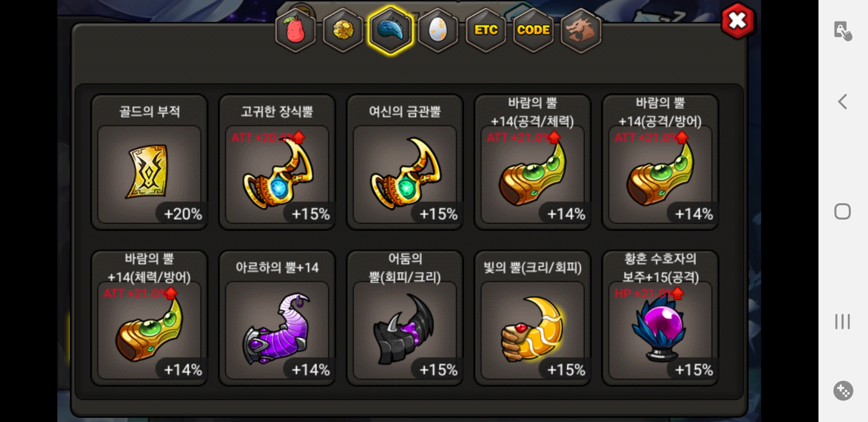Tap the Android back navigation arrow

843,102
